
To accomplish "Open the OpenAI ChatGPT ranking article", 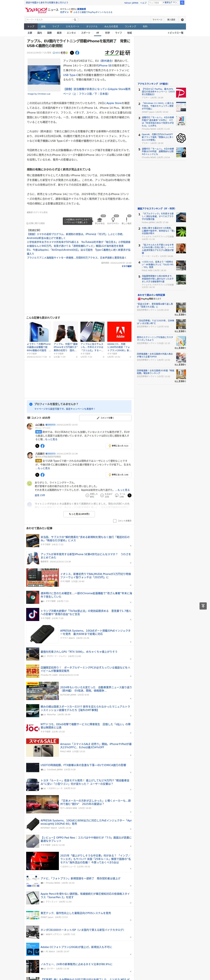I will click(x=158, y=137).
